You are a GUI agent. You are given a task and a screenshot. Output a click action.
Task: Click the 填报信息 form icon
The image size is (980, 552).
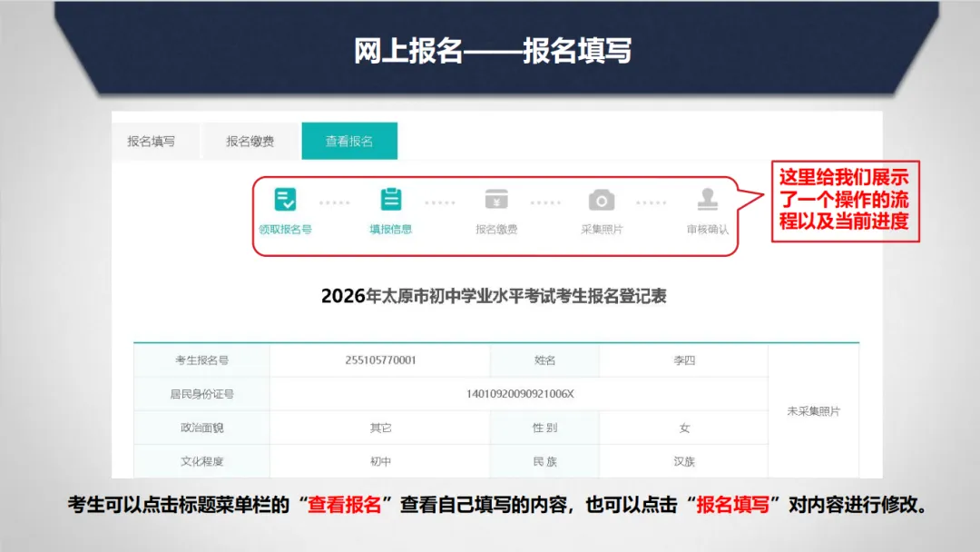390,202
